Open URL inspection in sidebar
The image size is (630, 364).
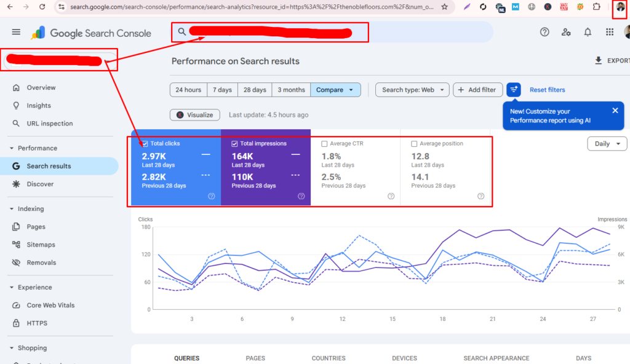pyautogui.click(x=49, y=124)
